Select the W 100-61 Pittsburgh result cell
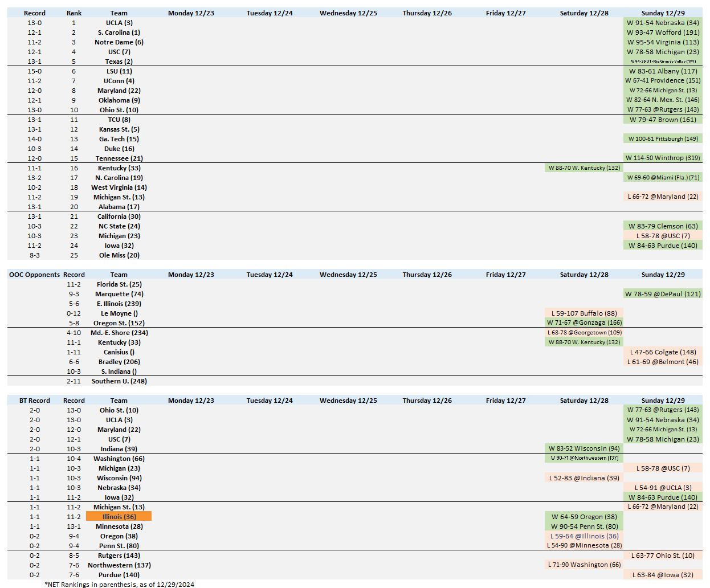 click(663, 138)
